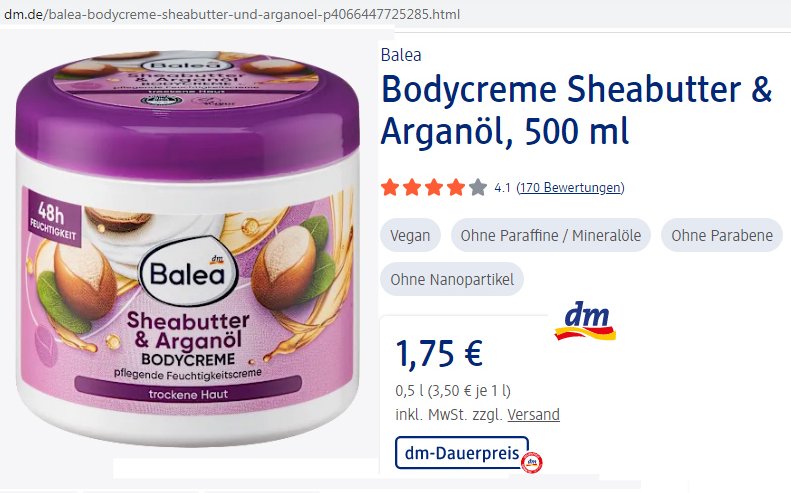Click the product title Bodycreme Sheabutter & Arganöl
This screenshot has width=791, height=493.
[x=577, y=110]
